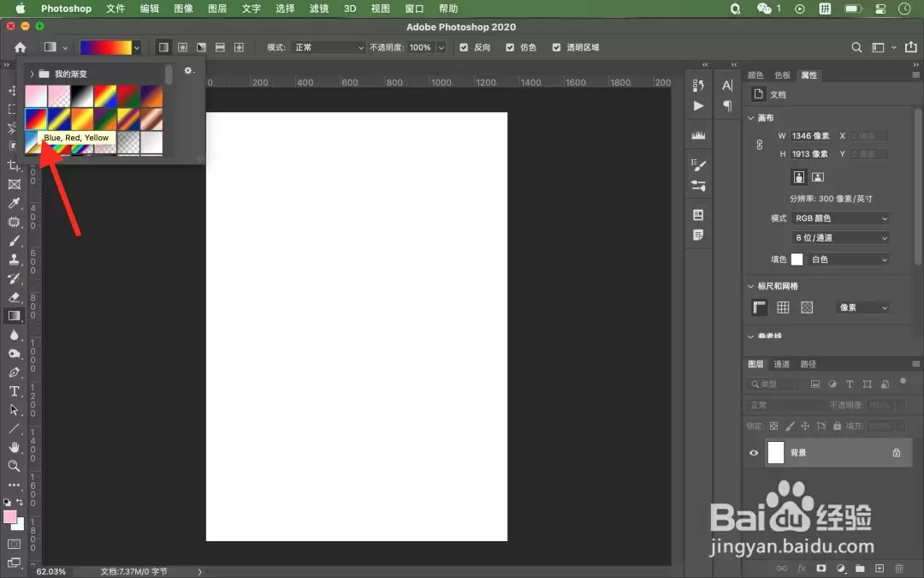The width and height of the screenshot is (924, 578).
Task: Click the canvas width W field
Action: (810, 135)
